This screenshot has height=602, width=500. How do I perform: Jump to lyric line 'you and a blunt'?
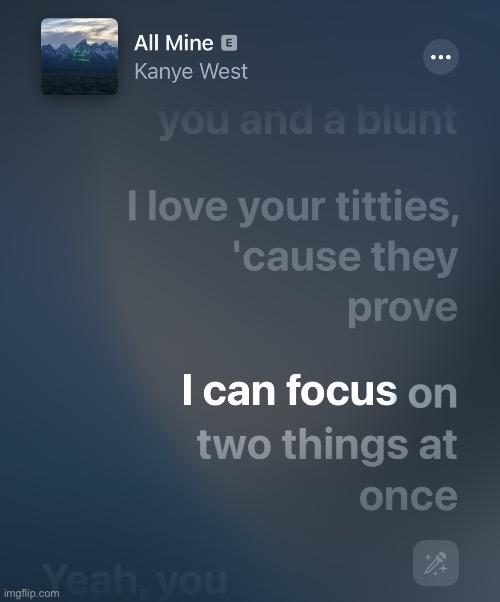coord(308,121)
